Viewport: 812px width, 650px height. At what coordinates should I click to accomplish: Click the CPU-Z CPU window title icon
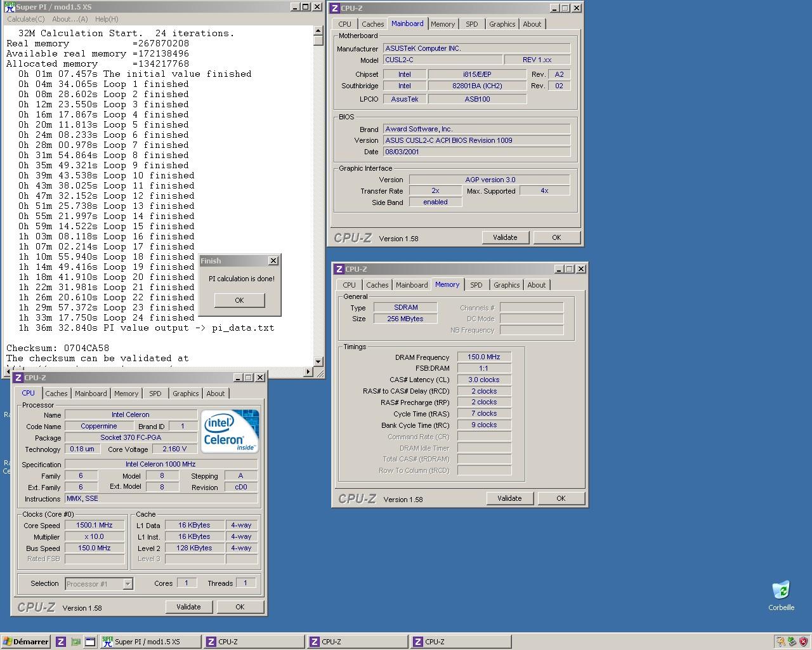(x=18, y=378)
